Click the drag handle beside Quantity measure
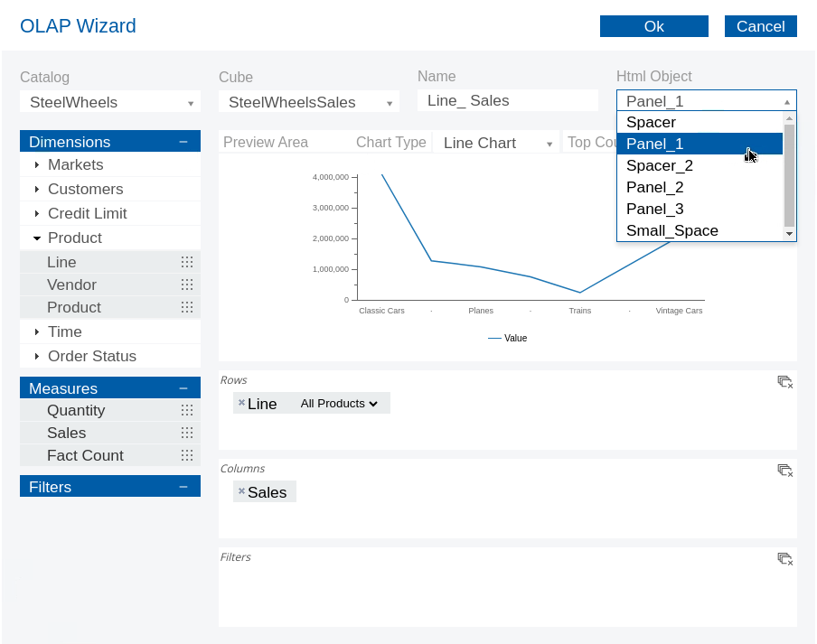Screen dimensions: 817x644 187,410
